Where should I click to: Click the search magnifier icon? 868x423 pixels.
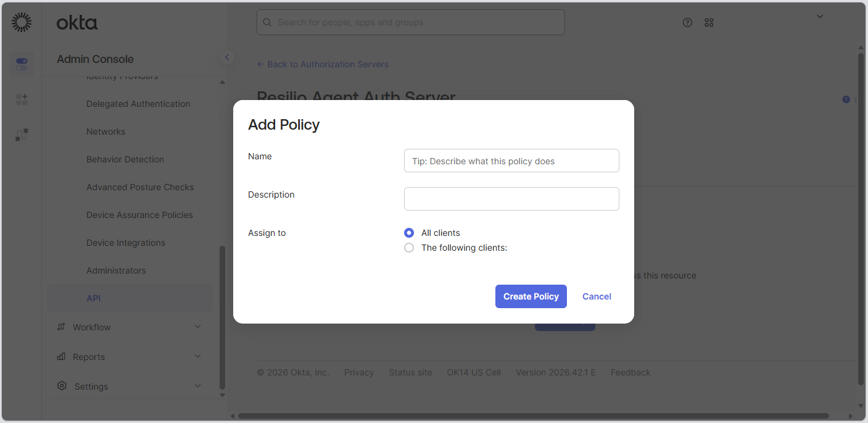click(x=267, y=22)
